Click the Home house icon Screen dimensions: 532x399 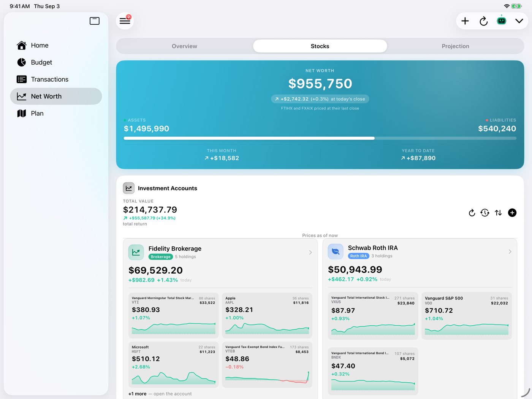click(x=22, y=45)
